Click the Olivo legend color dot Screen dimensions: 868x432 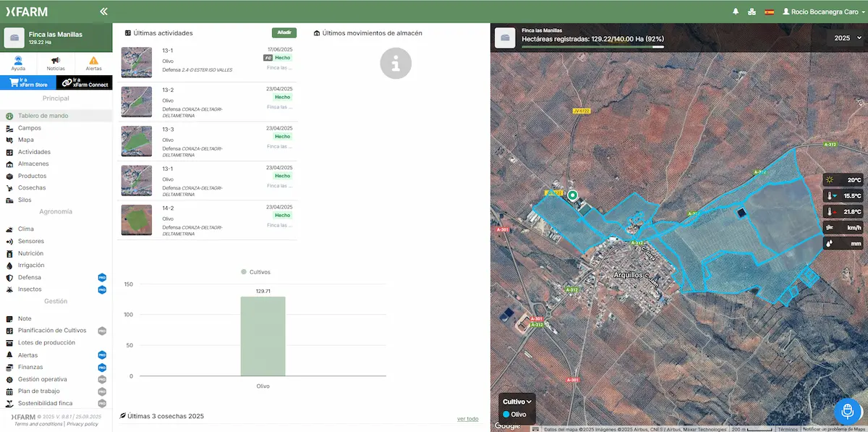click(x=506, y=415)
